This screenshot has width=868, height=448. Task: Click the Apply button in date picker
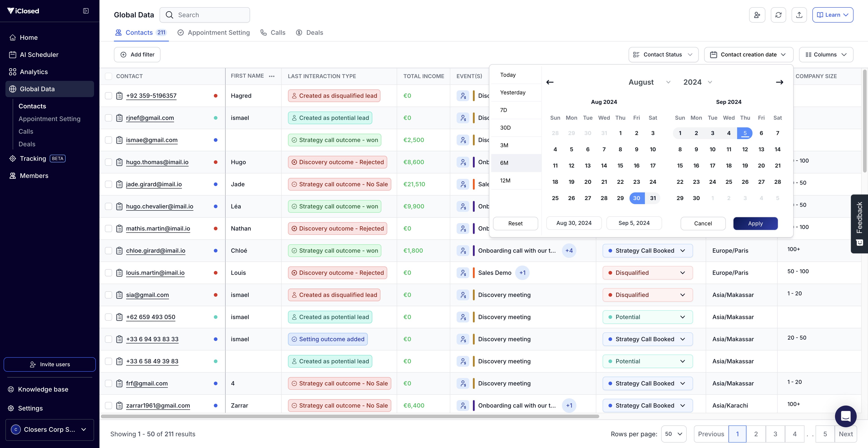pos(755,224)
